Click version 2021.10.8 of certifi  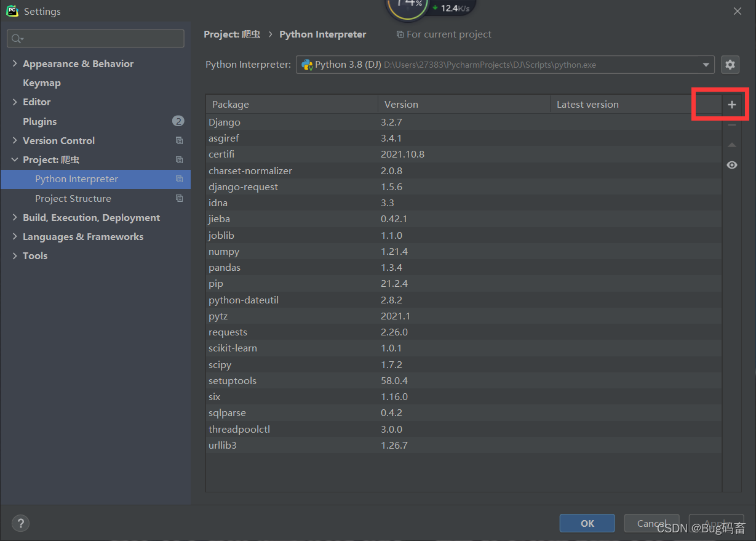402,154
